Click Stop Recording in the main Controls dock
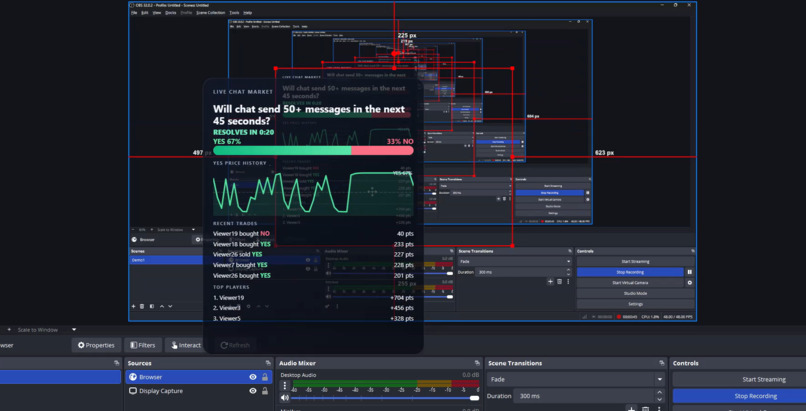This screenshot has height=411, width=806. 739,396
